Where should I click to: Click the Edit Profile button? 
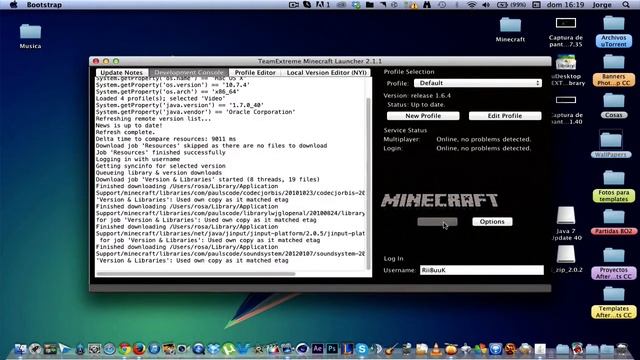coord(505,116)
